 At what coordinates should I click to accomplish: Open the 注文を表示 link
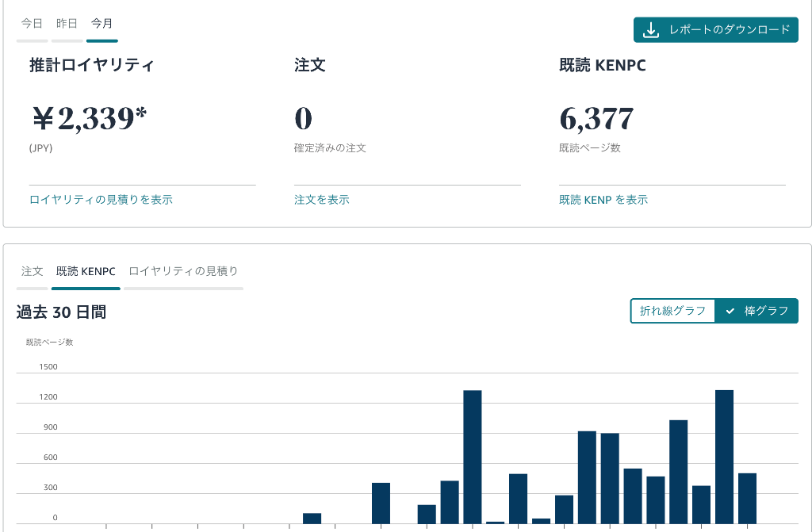321,200
